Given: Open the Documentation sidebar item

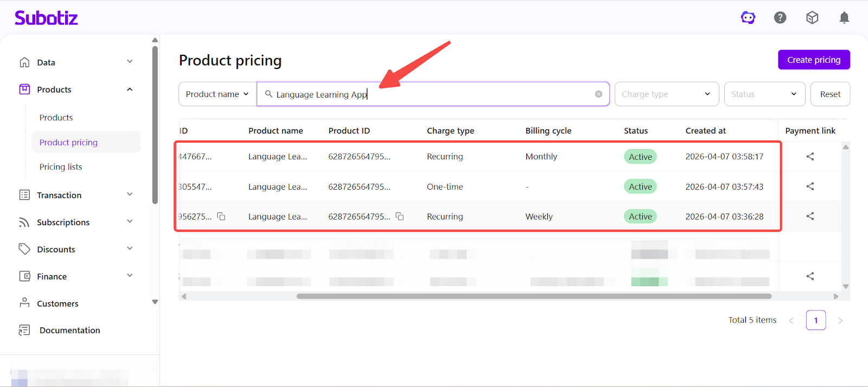Looking at the screenshot, I should click(x=69, y=330).
